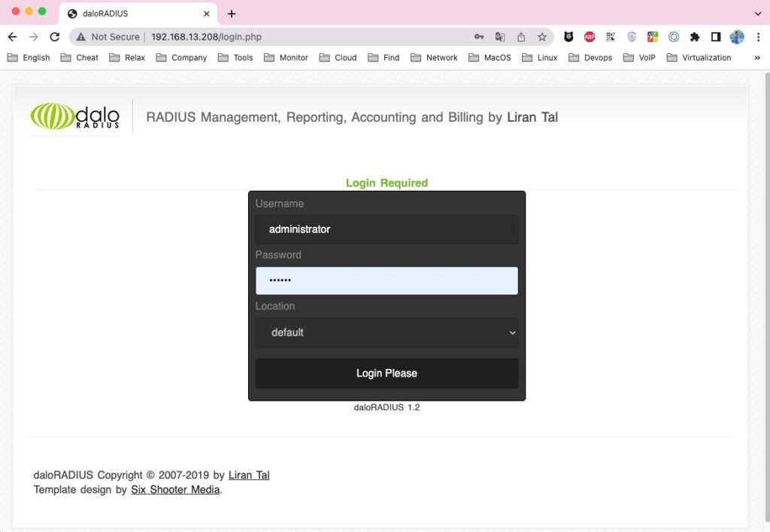This screenshot has width=770, height=532.
Task: Click the Login Please button
Action: 387,373
